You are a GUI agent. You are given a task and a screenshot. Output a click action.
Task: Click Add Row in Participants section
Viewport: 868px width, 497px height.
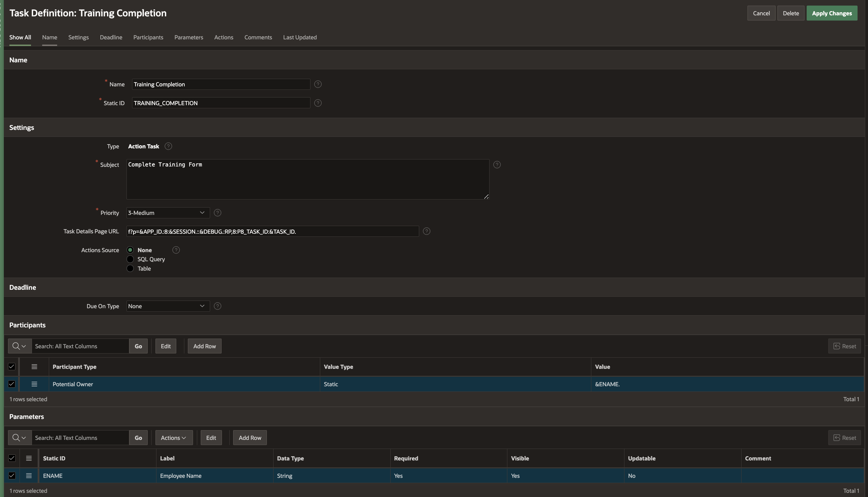tap(205, 346)
